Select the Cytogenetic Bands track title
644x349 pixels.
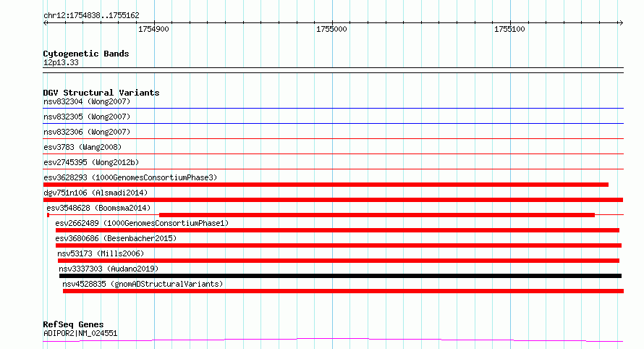click(86, 54)
